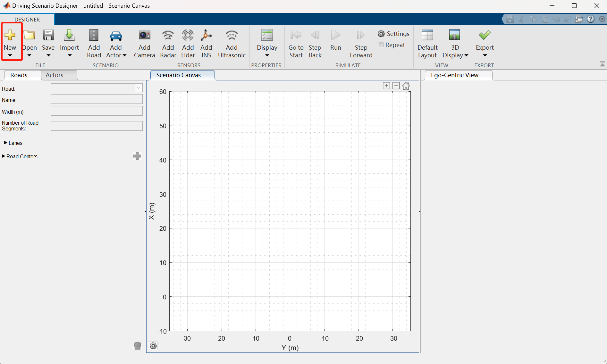Create a new scenario with New
The image size is (607, 364).
pos(10,40)
